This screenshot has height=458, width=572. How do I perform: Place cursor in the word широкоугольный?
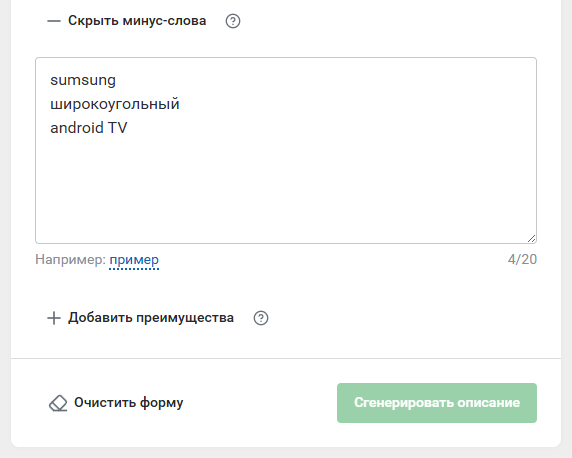tap(115, 104)
